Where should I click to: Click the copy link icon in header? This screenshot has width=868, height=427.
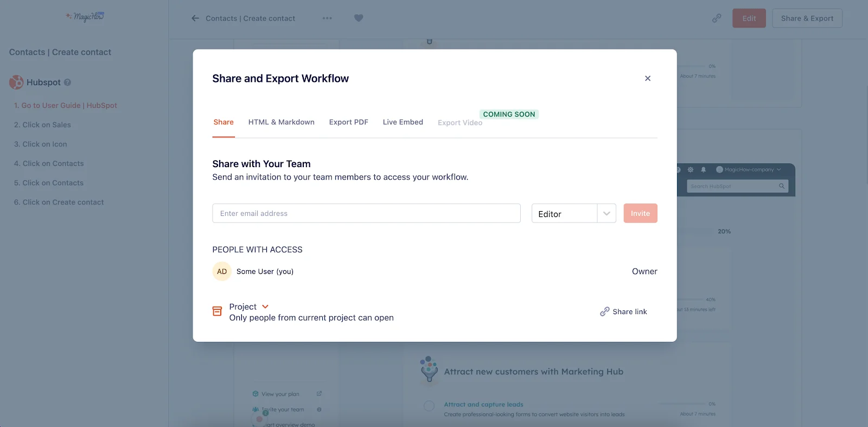717,18
